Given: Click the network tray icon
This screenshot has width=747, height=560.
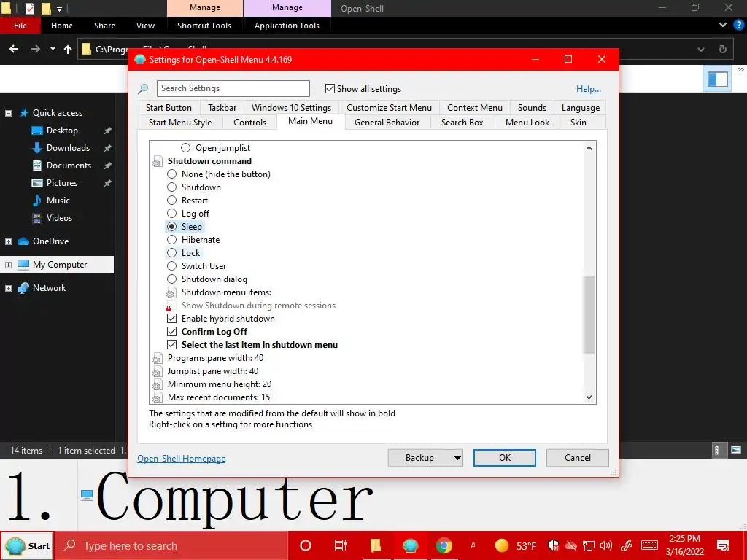Looking at the screenshot, I should coord(589,545).
